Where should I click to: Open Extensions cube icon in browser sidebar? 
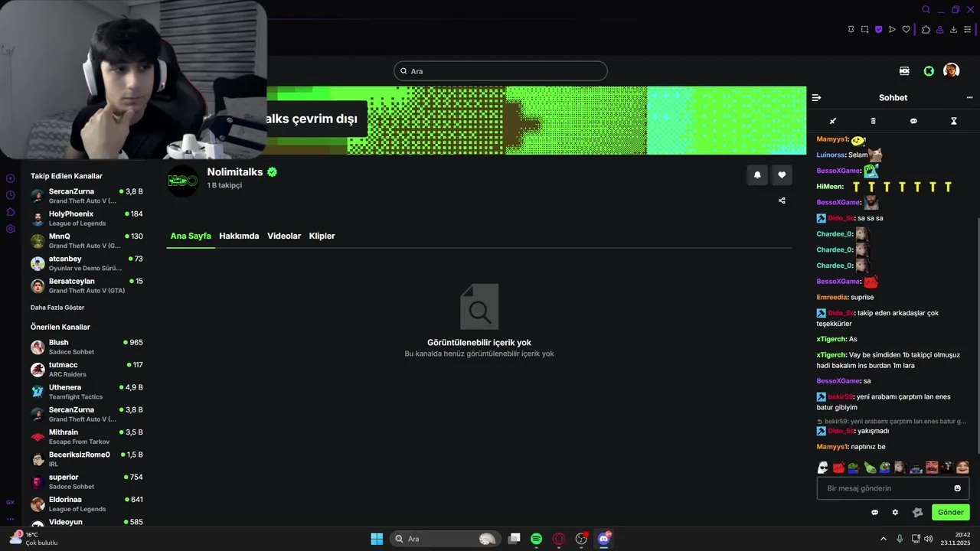[10, 212]
